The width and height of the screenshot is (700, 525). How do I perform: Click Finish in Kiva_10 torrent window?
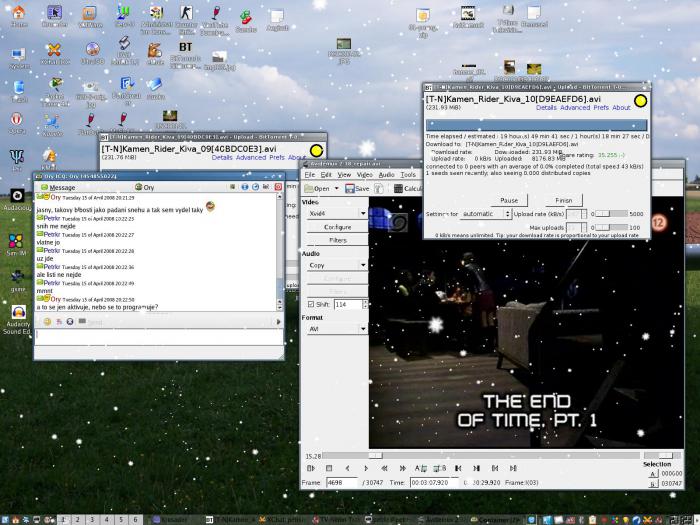tap(563, 200)
